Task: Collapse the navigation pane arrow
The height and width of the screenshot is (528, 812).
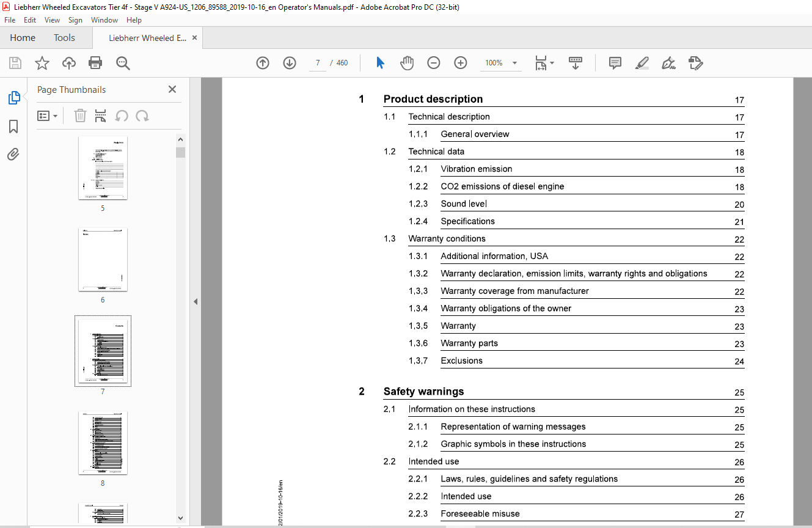Action: pos(196,301)
